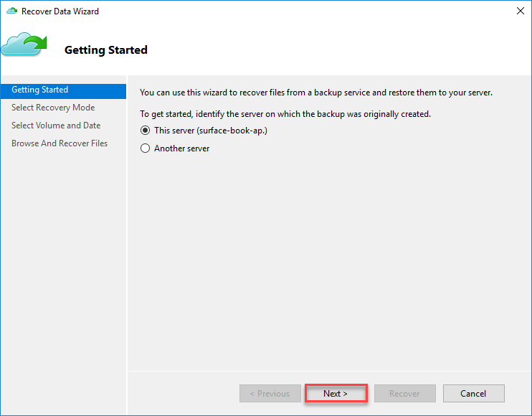Open the Select Recovery Mode step
Screen dimensions: 532x416
click(53, 108)
